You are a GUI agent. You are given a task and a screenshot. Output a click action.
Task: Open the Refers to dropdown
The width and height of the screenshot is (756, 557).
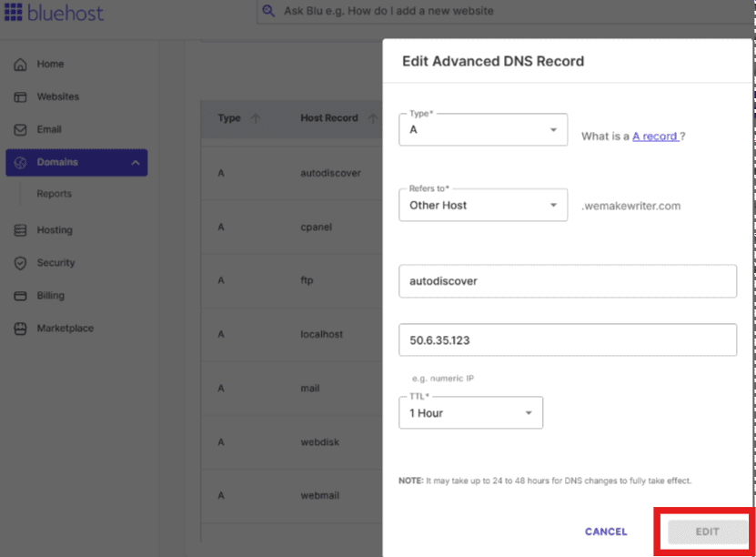point(483,206)
